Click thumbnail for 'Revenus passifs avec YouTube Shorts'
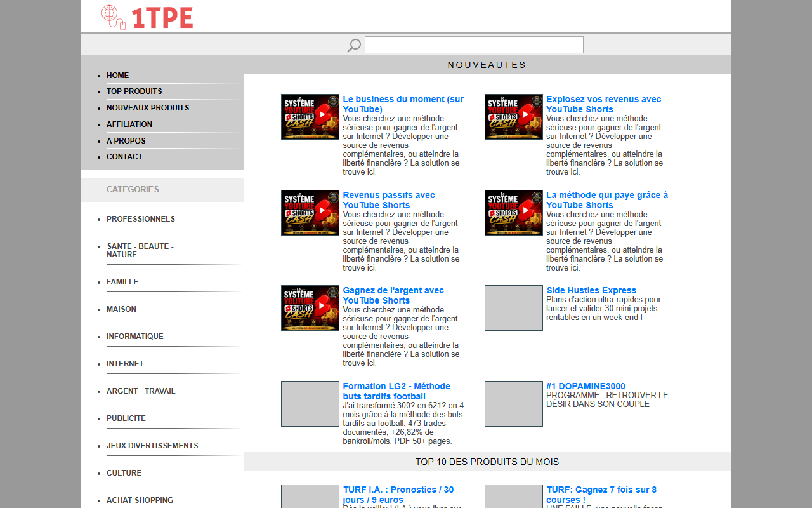The image size is (812, 508). click(310, 213)
